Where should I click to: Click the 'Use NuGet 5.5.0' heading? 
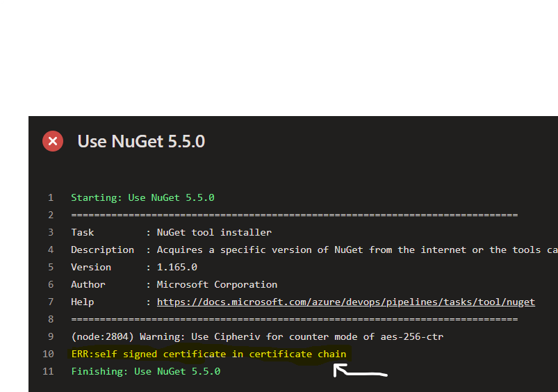click(141, 141)
